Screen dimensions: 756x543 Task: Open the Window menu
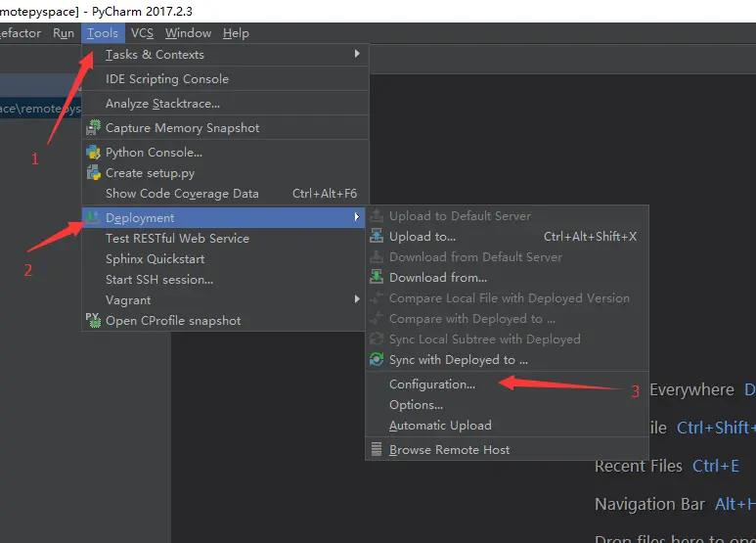point(188,33)
